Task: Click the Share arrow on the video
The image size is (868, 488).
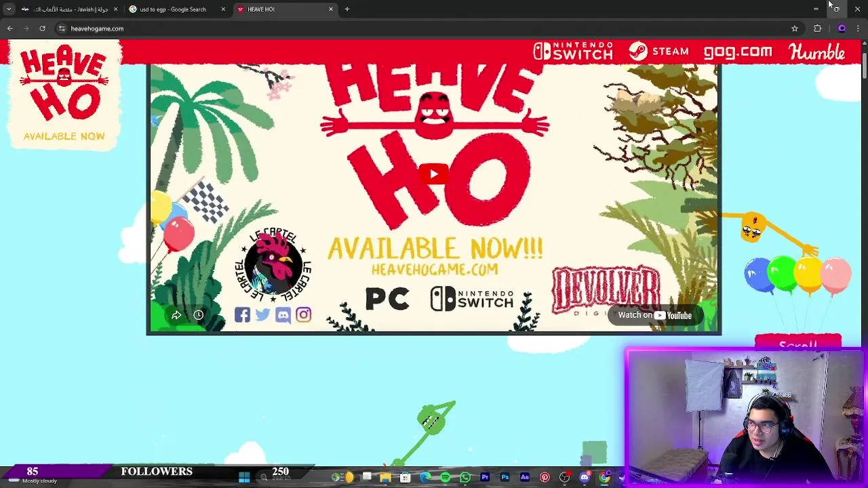Action: [x=176, y=315]
